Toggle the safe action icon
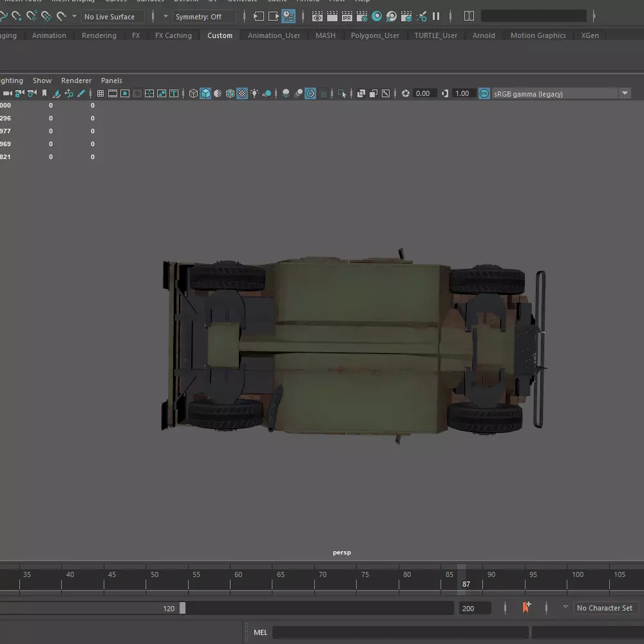 coord(149,93)
